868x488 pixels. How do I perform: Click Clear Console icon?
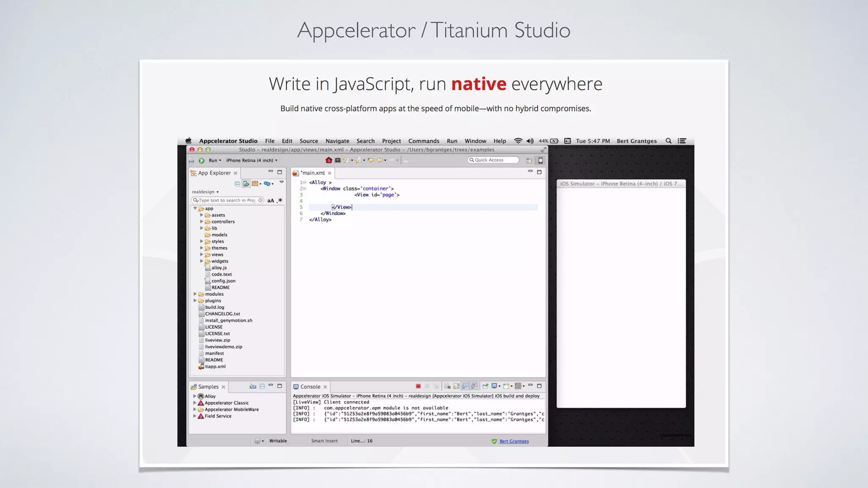[x=447, y=386]
